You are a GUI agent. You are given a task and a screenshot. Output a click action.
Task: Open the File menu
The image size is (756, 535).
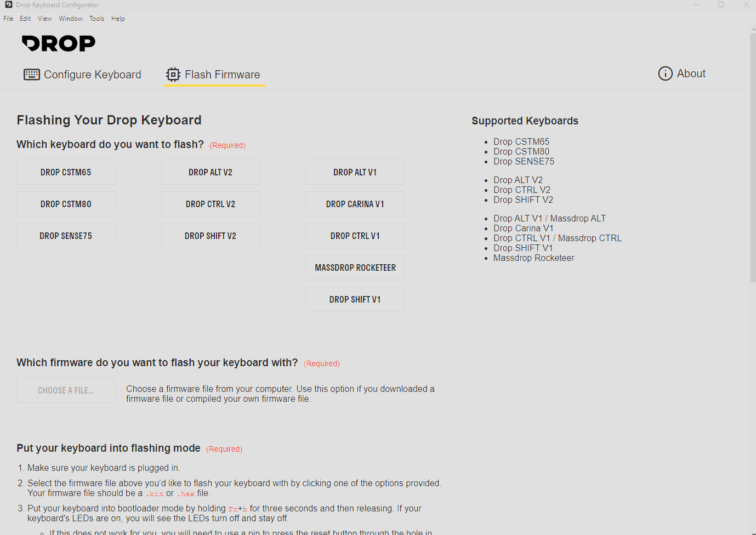pyautogui.click(x=8, y=19)
